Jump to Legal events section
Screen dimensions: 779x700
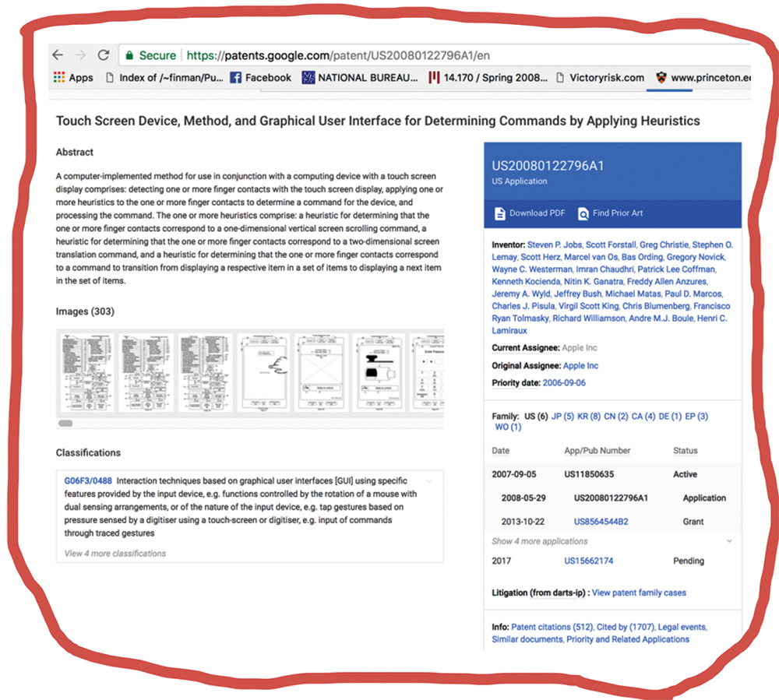[x=682, y=627]
